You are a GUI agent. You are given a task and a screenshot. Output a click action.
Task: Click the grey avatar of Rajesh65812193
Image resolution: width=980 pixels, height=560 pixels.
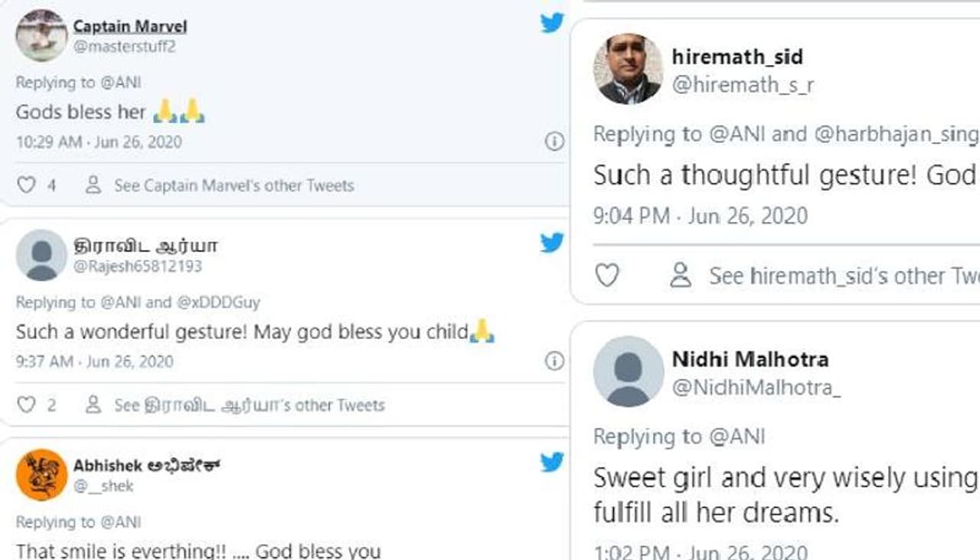41,255
